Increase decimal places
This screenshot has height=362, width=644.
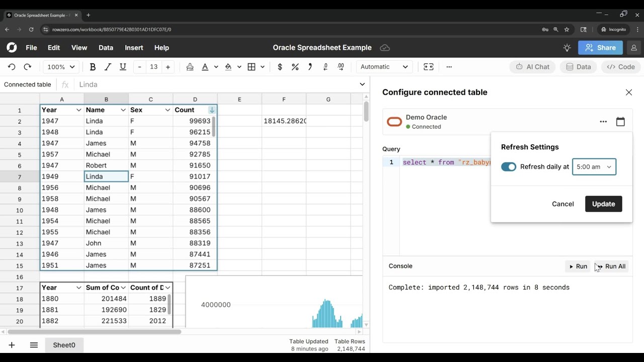pos(341,67)
